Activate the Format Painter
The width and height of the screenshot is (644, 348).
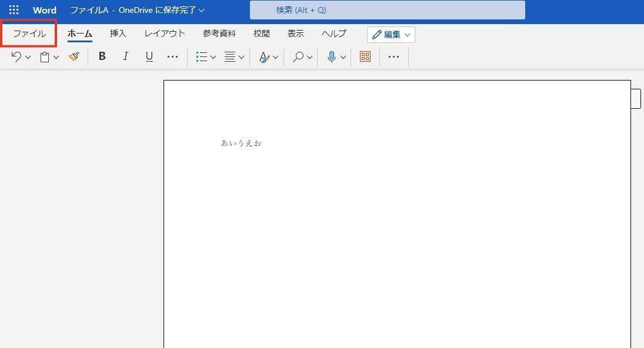pos(73,56)
